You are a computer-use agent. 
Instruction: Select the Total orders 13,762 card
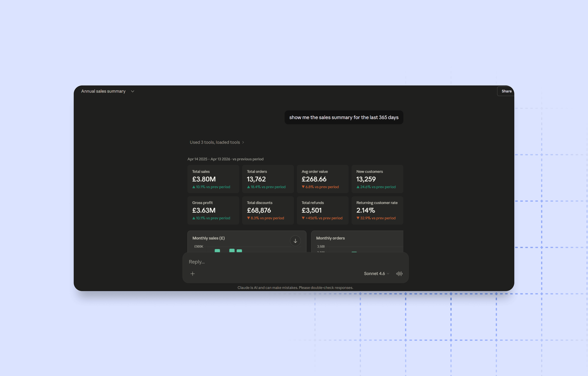[268, 179]
